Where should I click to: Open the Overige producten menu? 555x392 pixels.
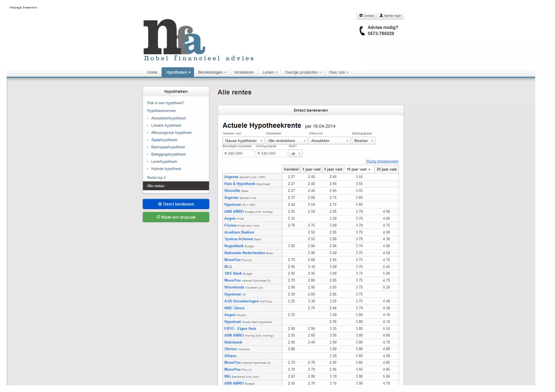click(303, 72)
